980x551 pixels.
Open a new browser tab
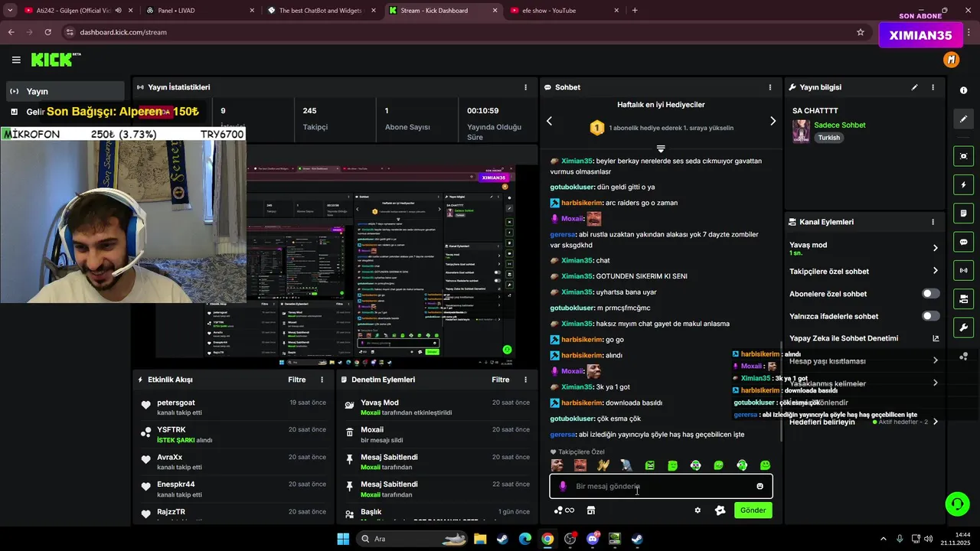[635, 11]
